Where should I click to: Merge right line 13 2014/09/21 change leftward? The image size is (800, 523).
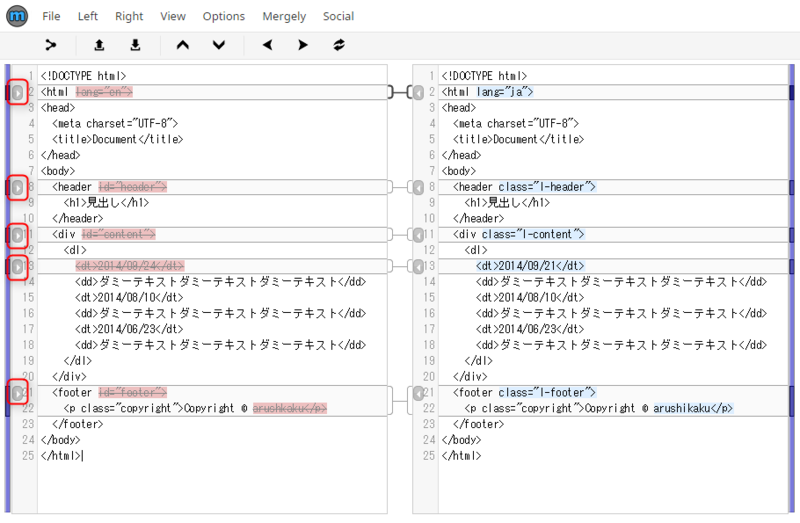point(418,266)
